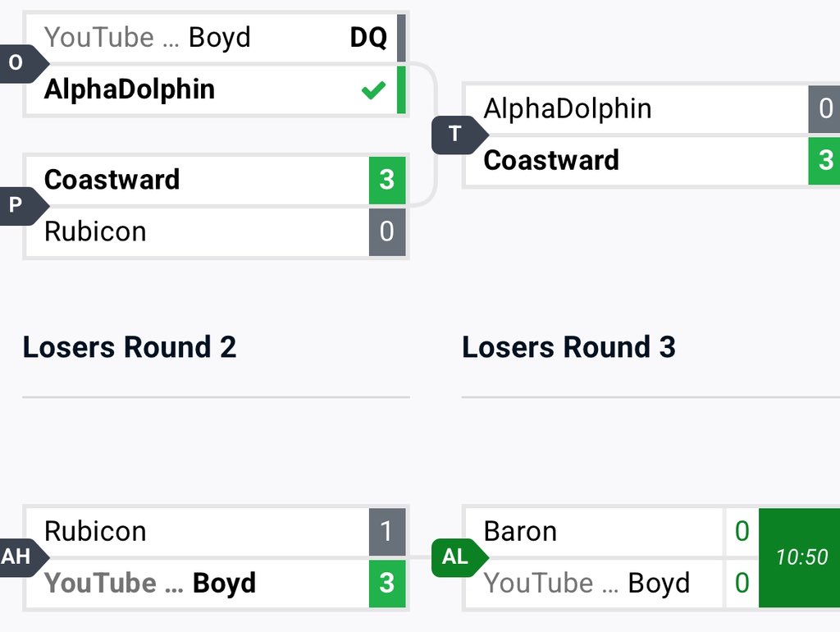Click Coastward's green score 3 in match P
Image resolution: width=840 pixels, height=632 pixels.
(x=387, y=180)
